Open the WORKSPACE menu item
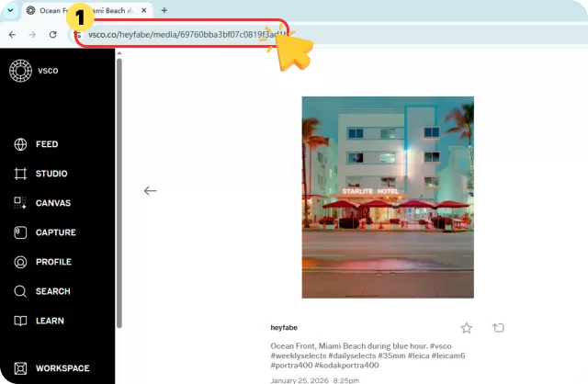This screenshot has height=384, width=588. click(62, 368)
